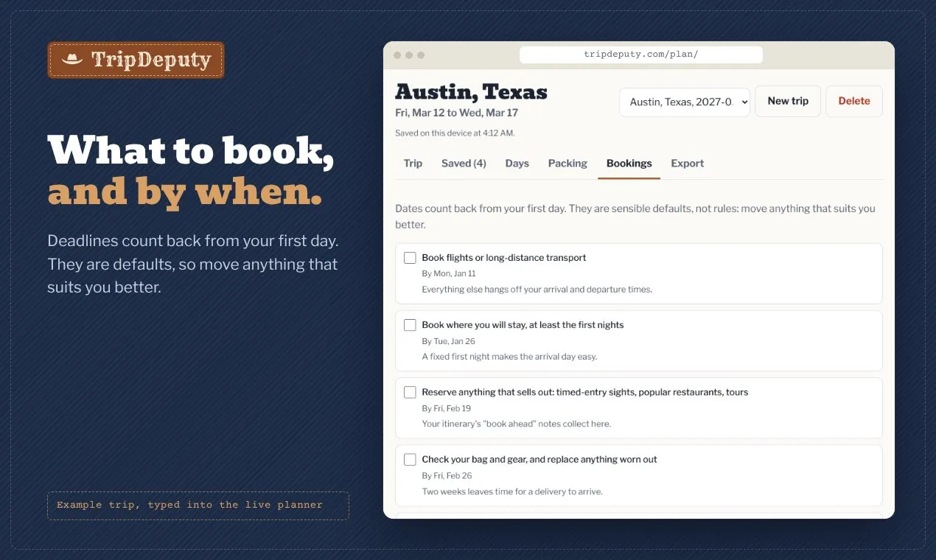Image resolution: width=936 pixels, height=560 pixels.
Task: Click the By Fri, Feb 19 deadline
Action: coord(446,408)
